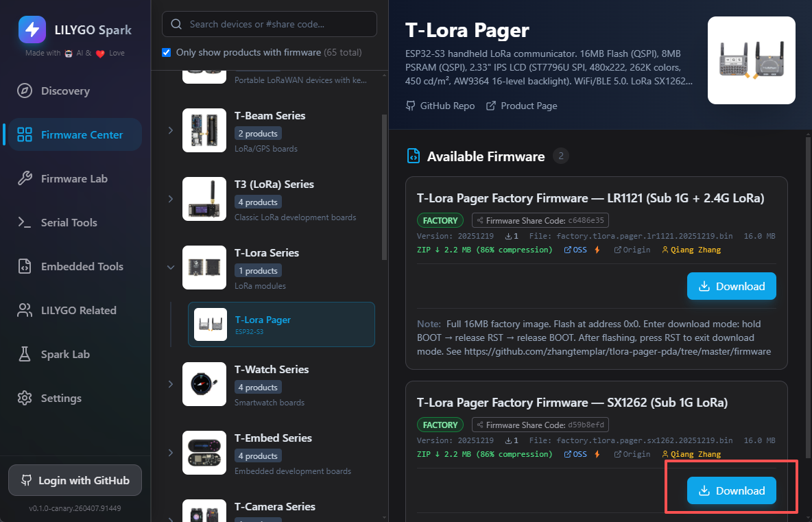
Task: Click the LILYGO Spark lightning logo
Action: 32,29
